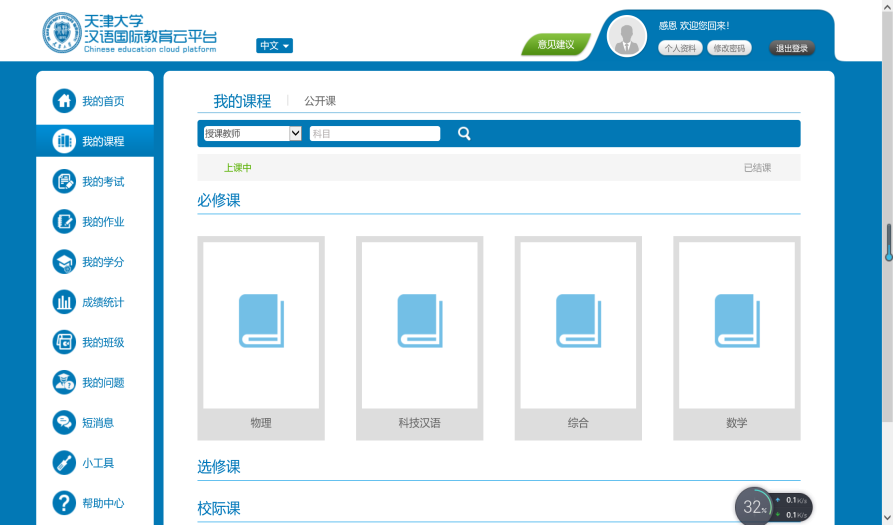This screenshot has height=525, width=893.
Task: Select the 已结课 tab
Action: (757, 168)
